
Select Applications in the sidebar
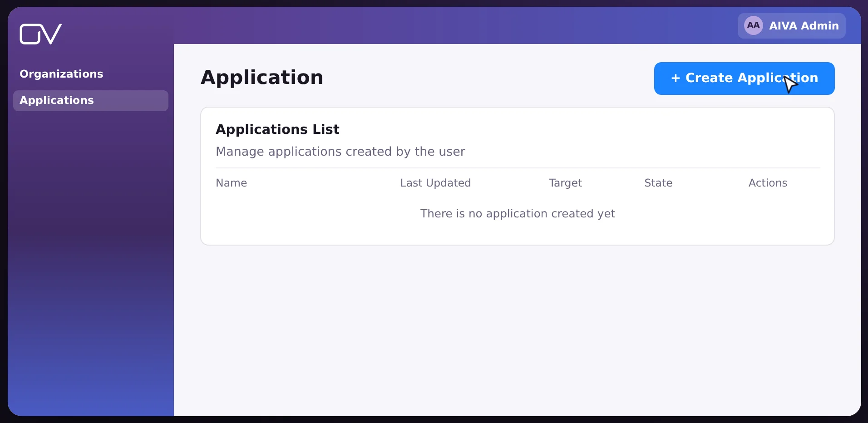point(91,100)
